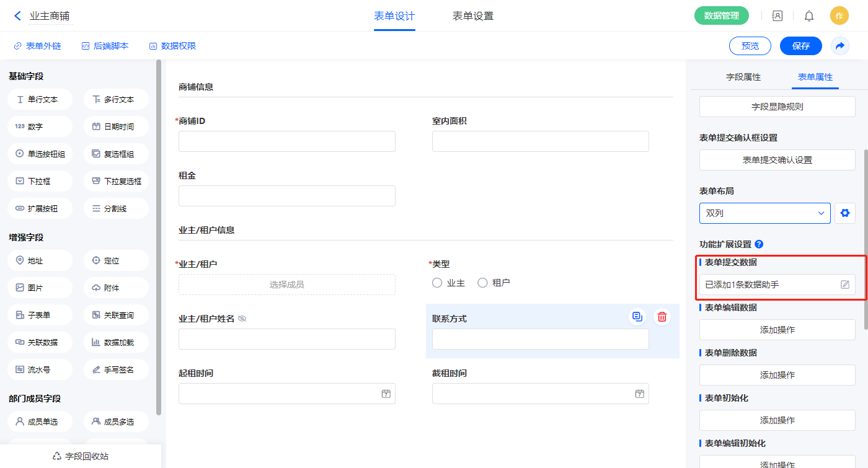Switch to the 表单设置 tab
The width and height of the screenshot is (868, 468).
tap(472, 16)
